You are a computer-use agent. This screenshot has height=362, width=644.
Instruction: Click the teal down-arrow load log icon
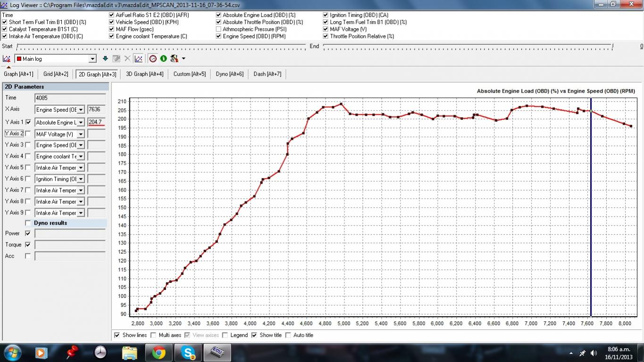105,59
